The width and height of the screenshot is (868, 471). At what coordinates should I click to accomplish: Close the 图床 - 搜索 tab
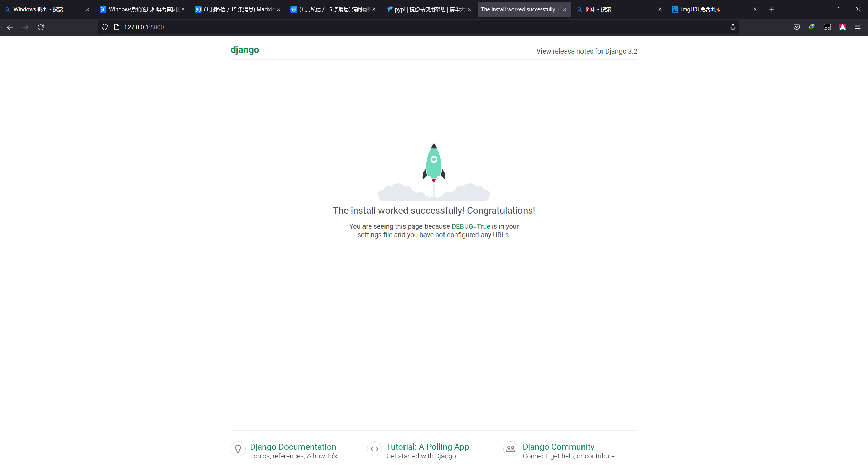pos(660,9)
